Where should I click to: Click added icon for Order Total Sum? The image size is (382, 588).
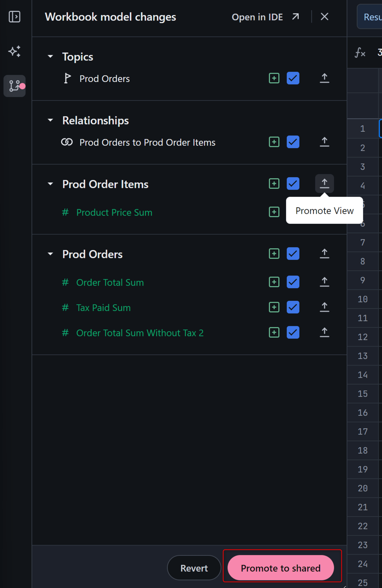click(274, 282)
